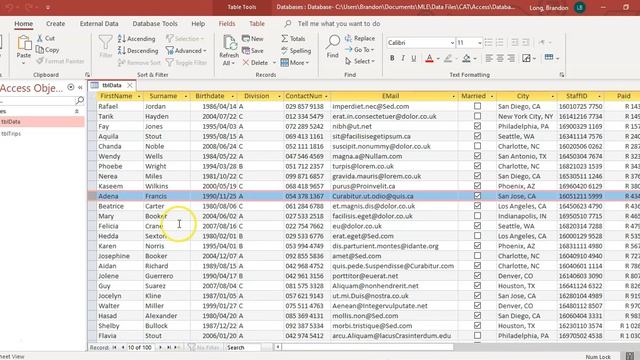
Task: Open EMail column filter dropdown
Action: point(453,96)
